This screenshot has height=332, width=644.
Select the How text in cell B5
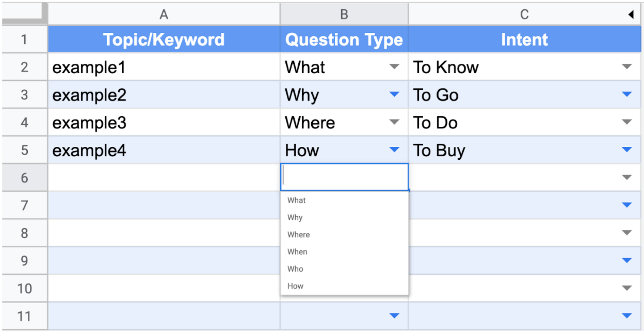click(x=302, y=150)
